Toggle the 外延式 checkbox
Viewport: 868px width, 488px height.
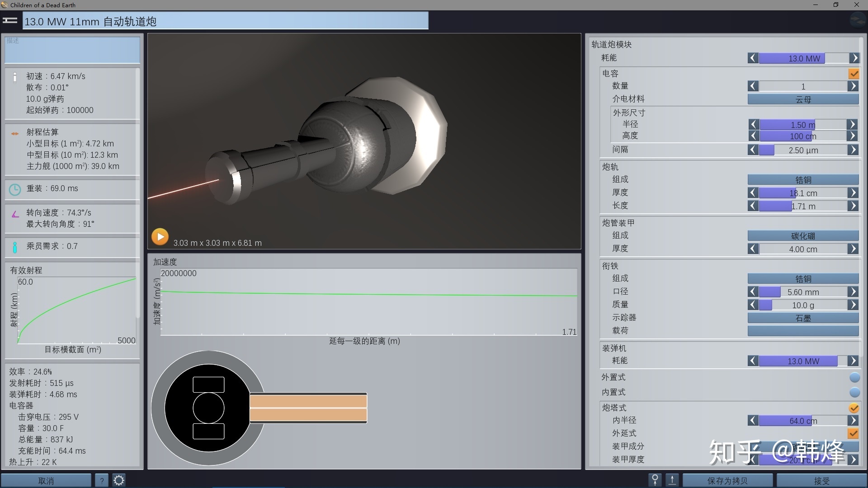pyautogui.click(x=853, y=433)
